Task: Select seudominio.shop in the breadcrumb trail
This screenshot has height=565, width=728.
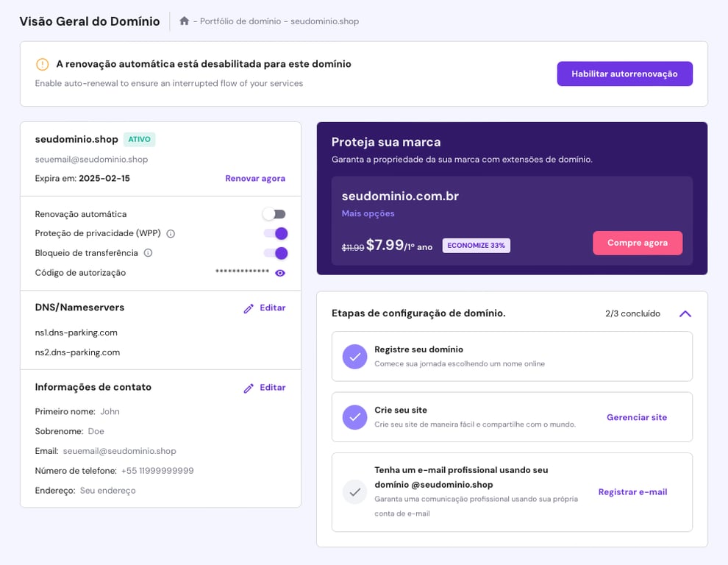Action: click(x=324, y=21)
